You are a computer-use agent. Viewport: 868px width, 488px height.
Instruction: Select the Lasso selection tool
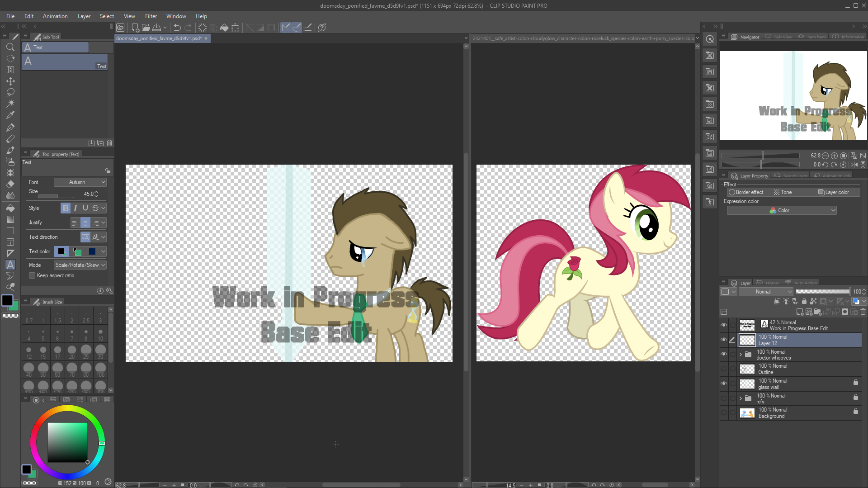10,92
